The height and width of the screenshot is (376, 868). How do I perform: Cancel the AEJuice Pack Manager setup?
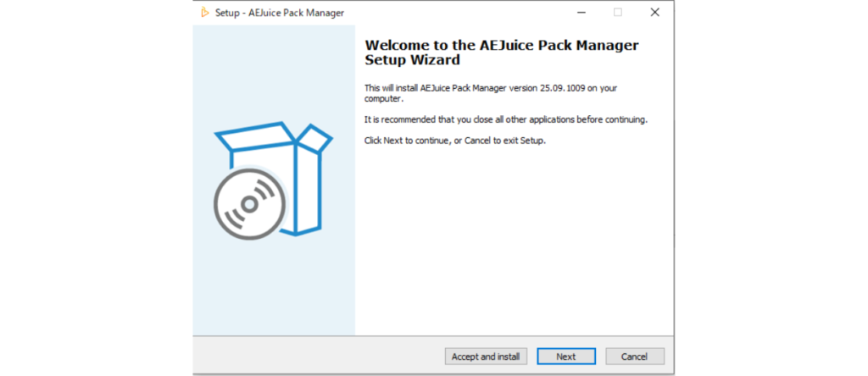(x=634, y=357)
